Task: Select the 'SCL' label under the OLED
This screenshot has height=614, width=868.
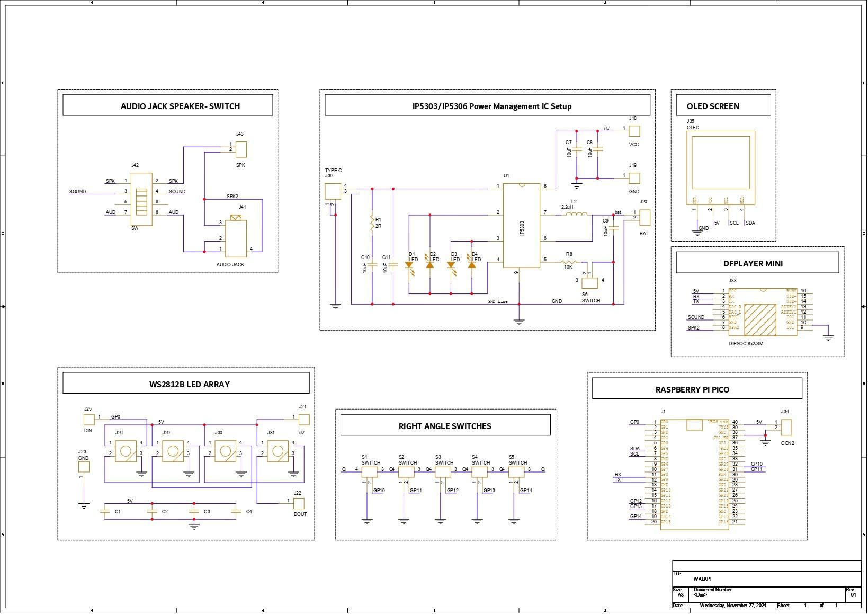Action: tap(734, 223)
